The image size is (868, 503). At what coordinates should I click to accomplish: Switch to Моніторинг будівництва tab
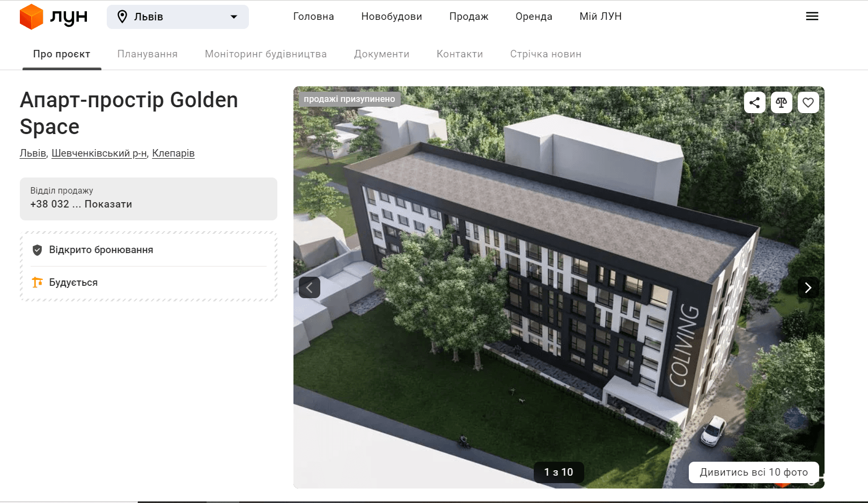[266, 54]
